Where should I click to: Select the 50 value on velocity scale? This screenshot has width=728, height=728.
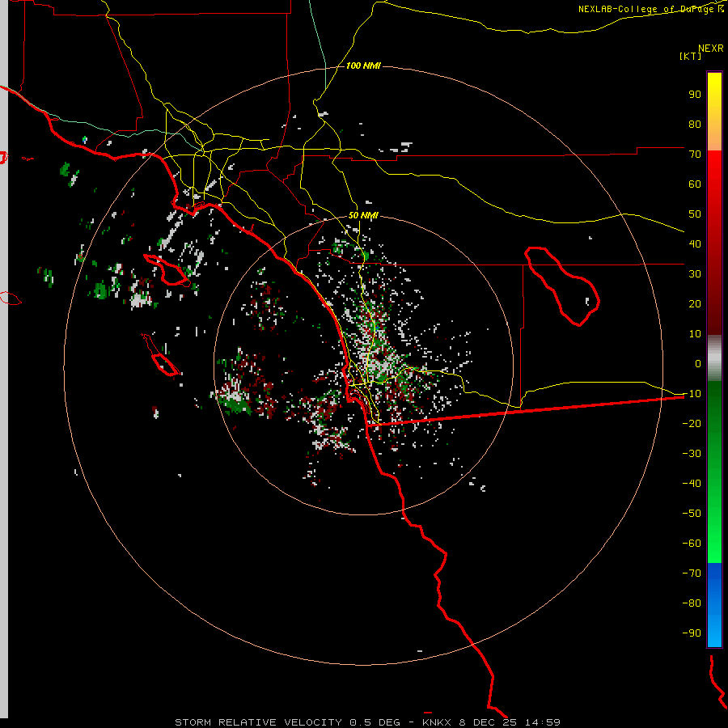[695, 214]
